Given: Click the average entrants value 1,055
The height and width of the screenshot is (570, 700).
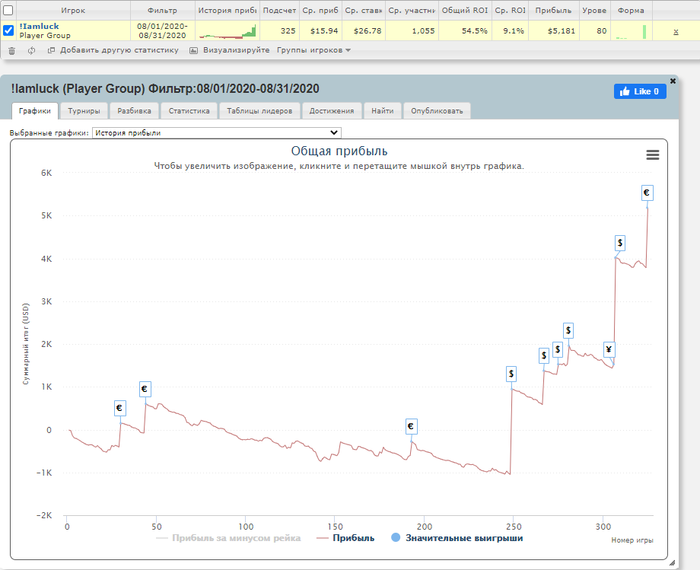Looking at the screenshot, I should 423,31.
